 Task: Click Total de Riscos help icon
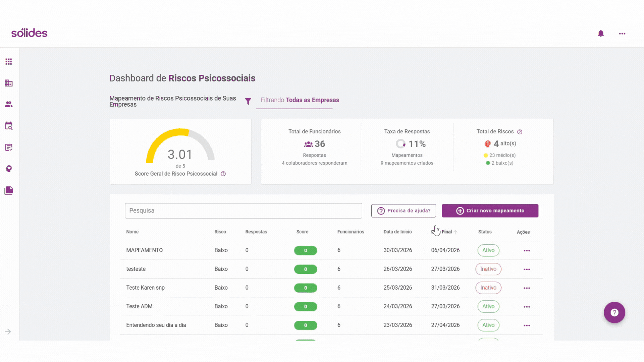(x=520, y=132)
